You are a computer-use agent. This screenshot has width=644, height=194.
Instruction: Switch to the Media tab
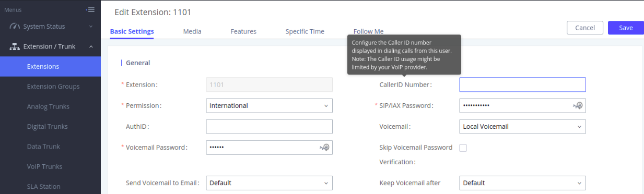point(192,31)
